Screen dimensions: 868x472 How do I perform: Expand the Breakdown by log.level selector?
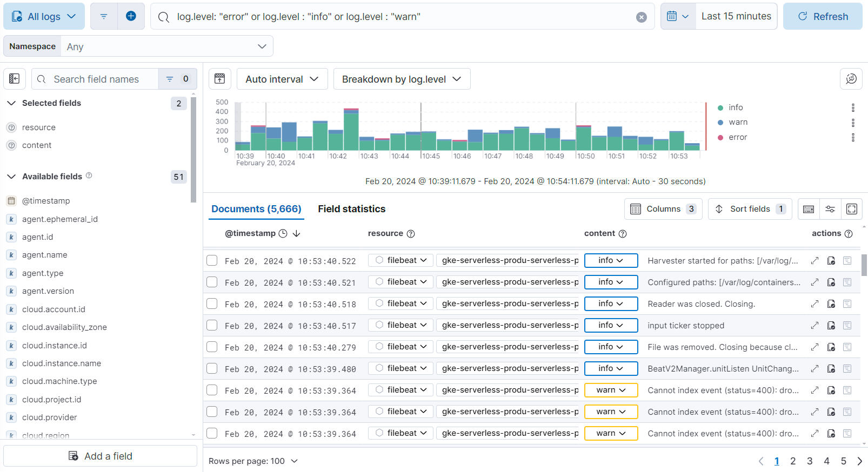(x=402, y=79)
